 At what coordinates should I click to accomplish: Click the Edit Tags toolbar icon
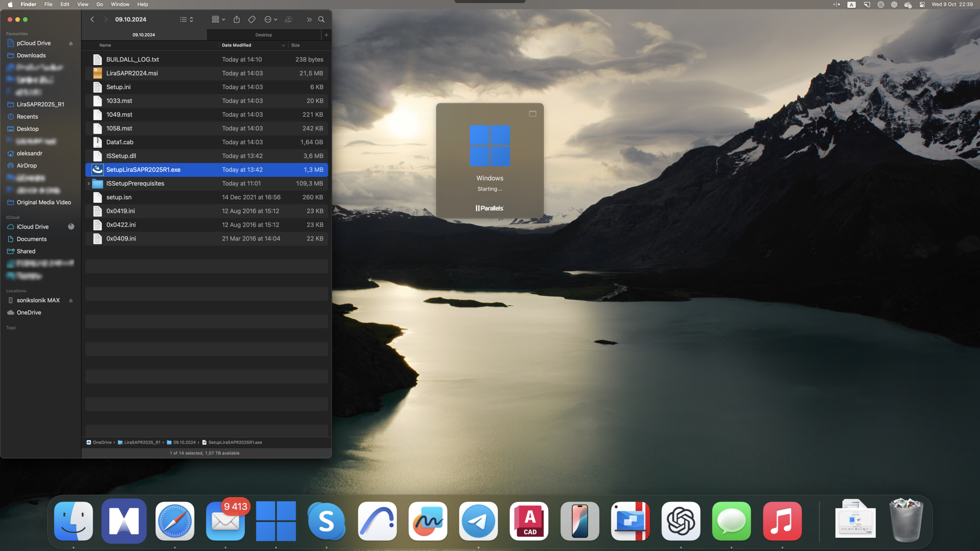click(x=252, y=20)
